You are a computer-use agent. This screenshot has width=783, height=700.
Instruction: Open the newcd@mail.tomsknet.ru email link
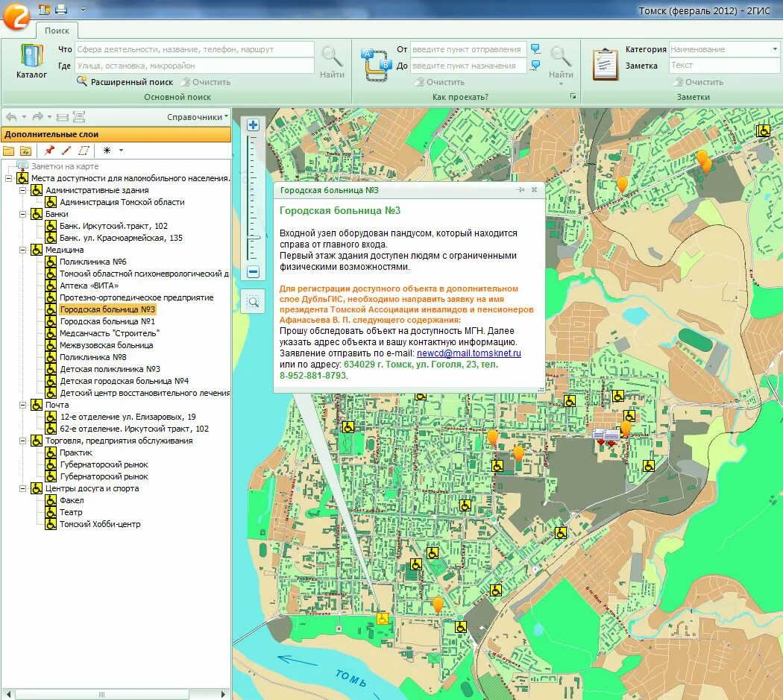pos(469,353)
